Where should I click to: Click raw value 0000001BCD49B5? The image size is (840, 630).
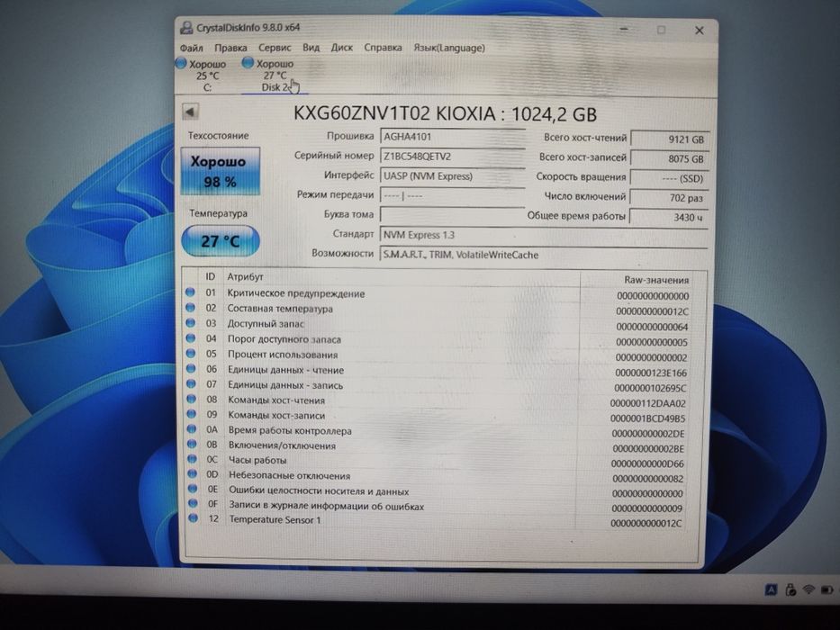pos(647,418)
